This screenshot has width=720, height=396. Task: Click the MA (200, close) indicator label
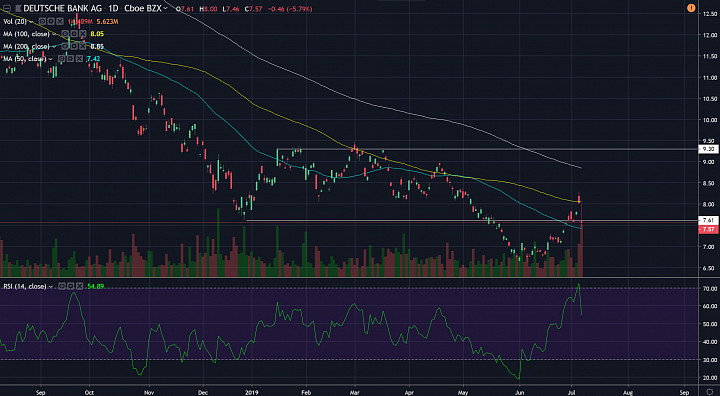(26, 46)
